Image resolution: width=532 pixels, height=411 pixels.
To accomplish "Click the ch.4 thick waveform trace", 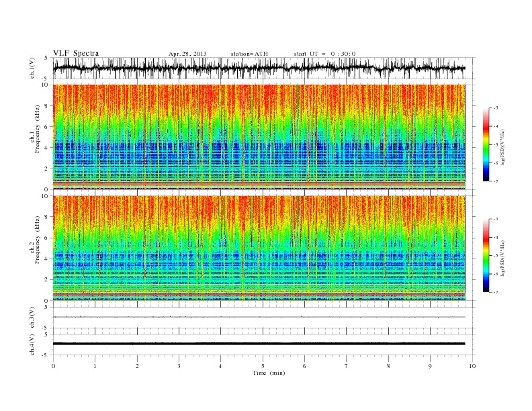I will point(259,344).
